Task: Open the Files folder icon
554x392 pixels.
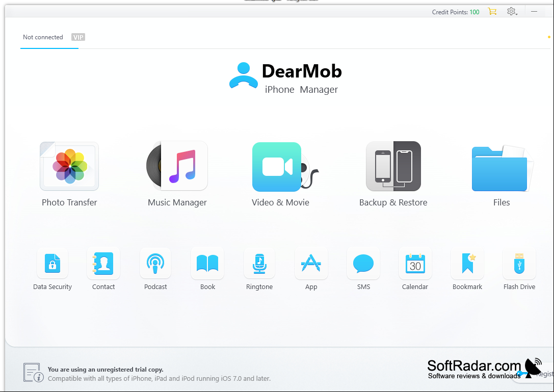Action: [502, 168]
